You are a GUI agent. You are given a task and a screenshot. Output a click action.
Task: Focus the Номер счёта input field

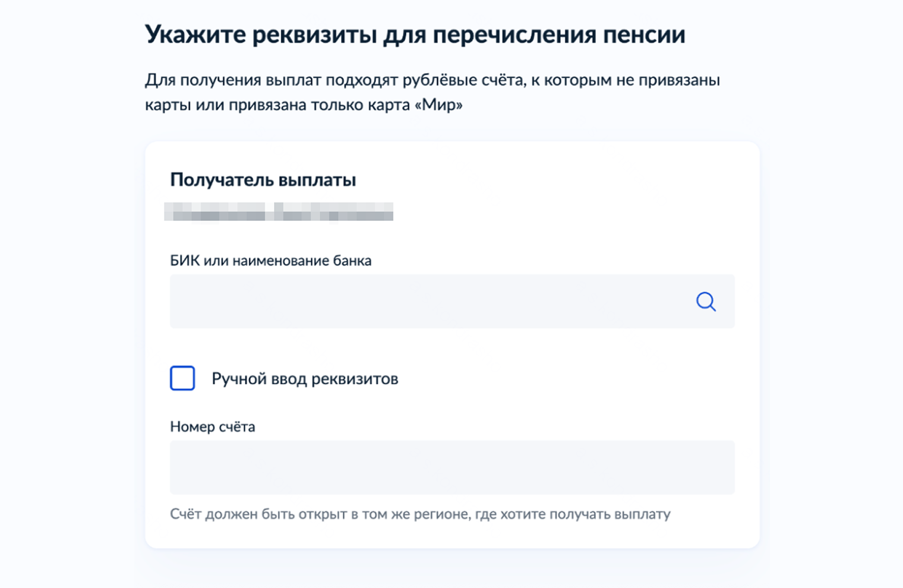452,467
